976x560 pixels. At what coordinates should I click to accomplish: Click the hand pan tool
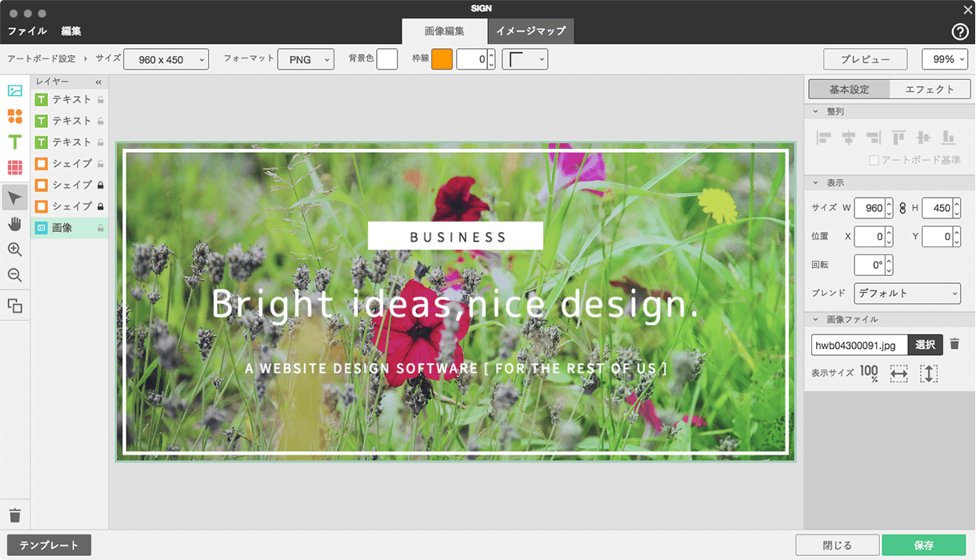tap(14, 224)
